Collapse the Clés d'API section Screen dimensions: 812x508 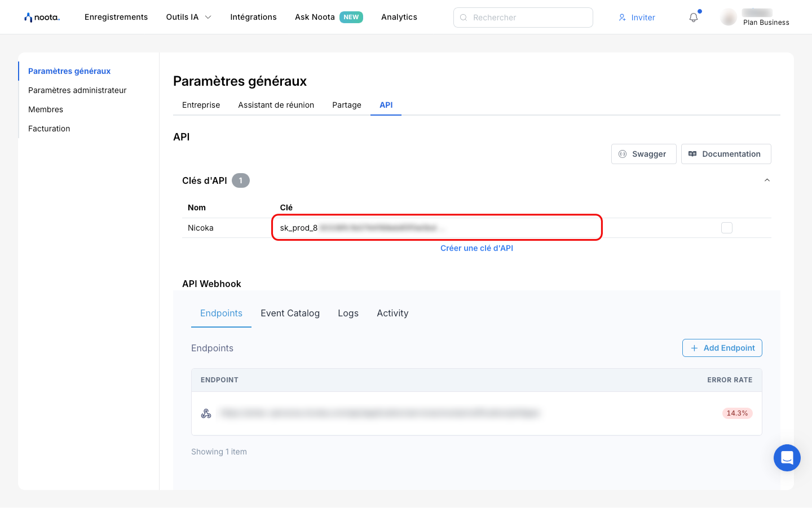pyautogui.click(x=767, y=180)
